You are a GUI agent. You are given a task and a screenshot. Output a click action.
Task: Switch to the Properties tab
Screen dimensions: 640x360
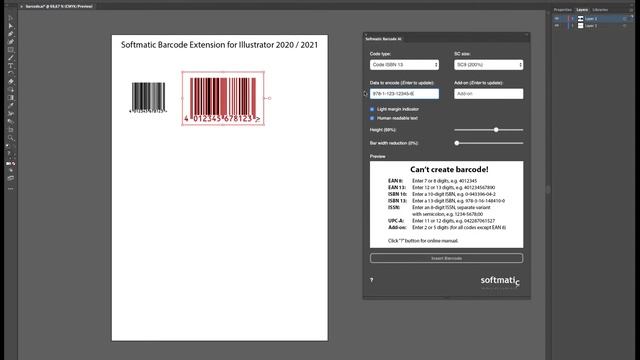click(562, 10)
